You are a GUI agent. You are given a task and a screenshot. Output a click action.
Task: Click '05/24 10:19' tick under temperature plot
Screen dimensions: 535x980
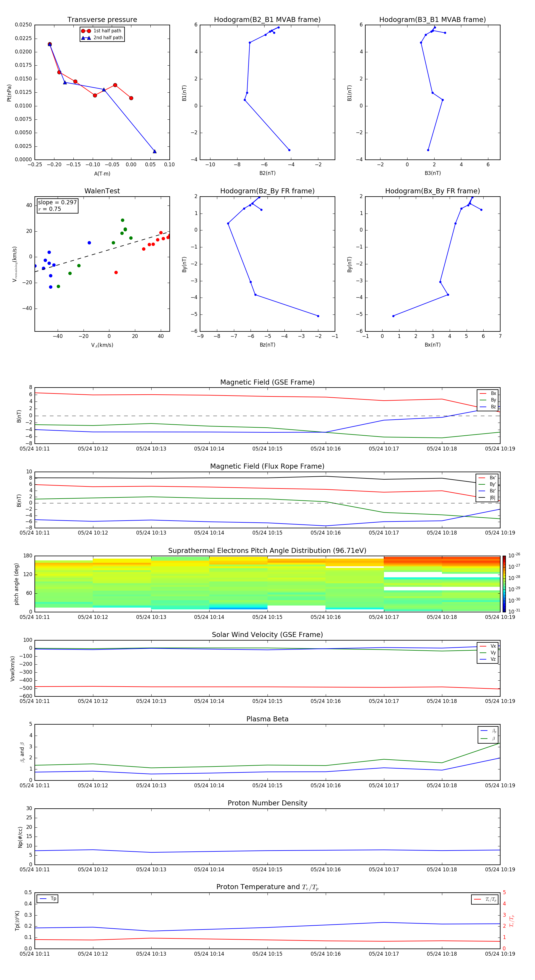[500, 954]
